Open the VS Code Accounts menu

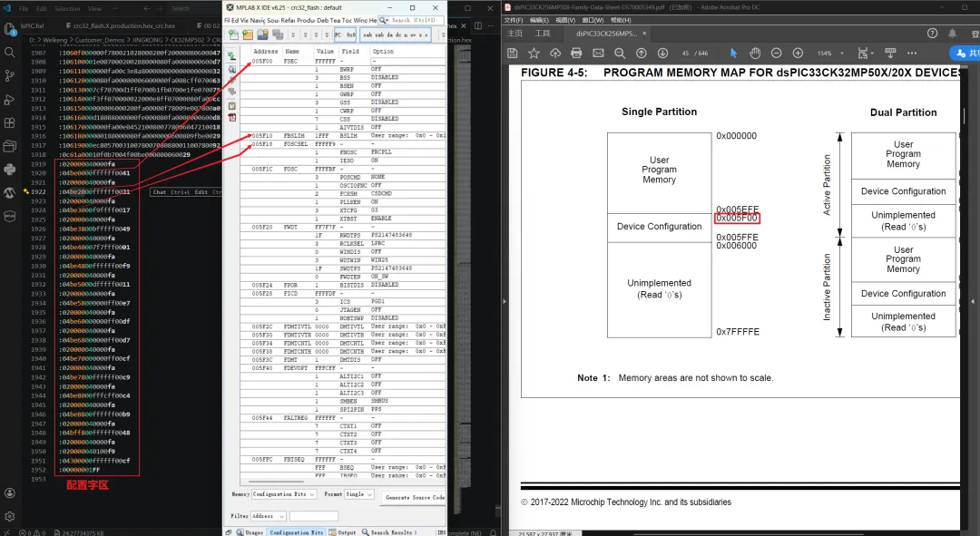click(9, 492)
